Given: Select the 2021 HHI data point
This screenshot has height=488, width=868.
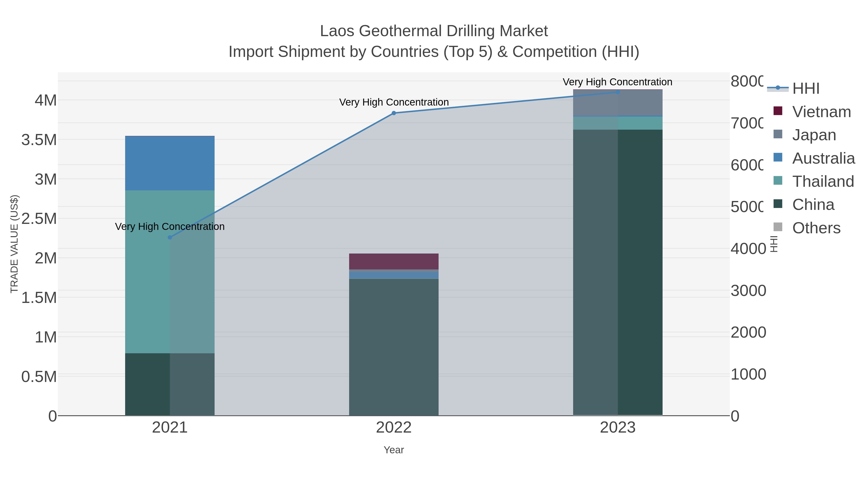Looking at the screenshot, I should pos(170,237).
